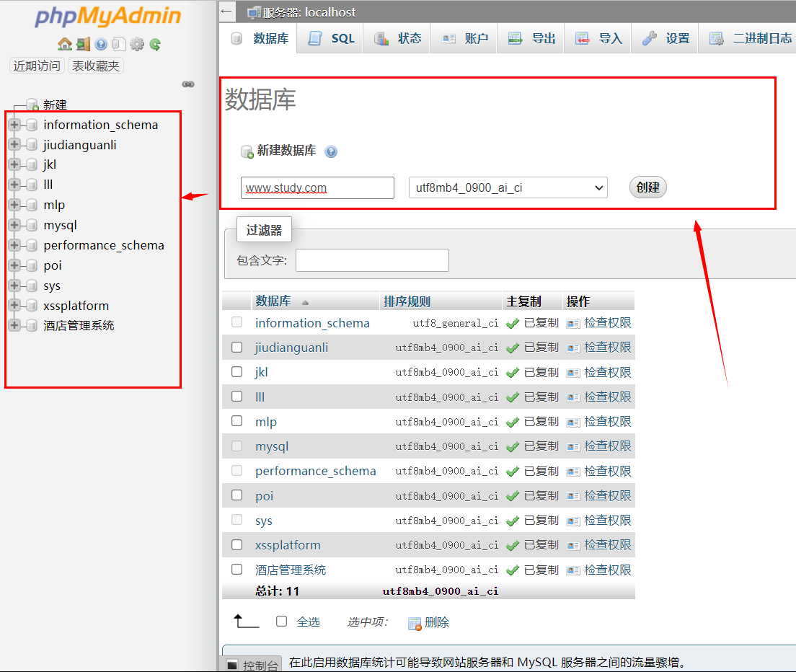Click the privileges icon in the jiudianguanli row

point(573,348)
